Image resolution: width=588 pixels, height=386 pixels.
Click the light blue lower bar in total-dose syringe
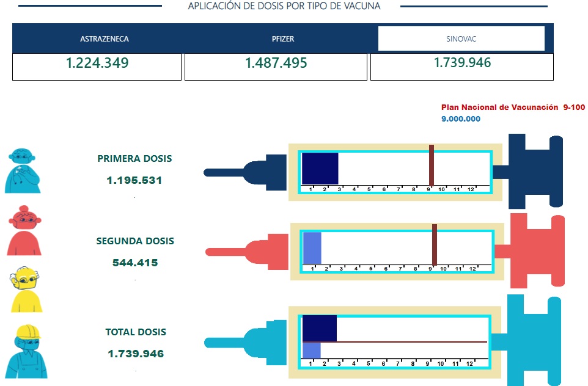312,351
